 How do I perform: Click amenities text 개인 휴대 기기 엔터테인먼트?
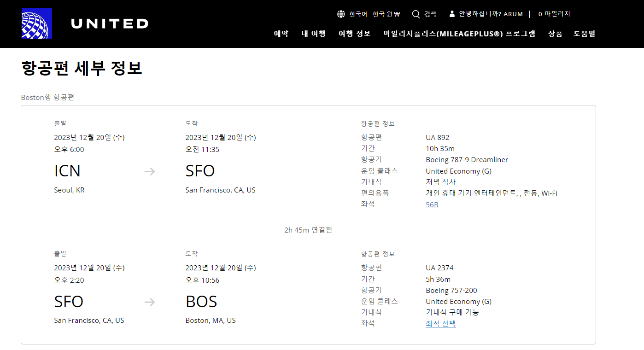click(x=471, y=193)
